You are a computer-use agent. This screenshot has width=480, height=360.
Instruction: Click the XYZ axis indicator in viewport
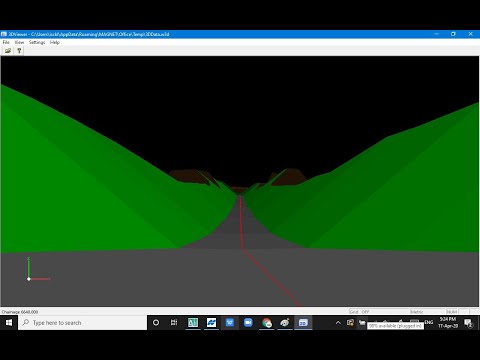coord(38,269)
